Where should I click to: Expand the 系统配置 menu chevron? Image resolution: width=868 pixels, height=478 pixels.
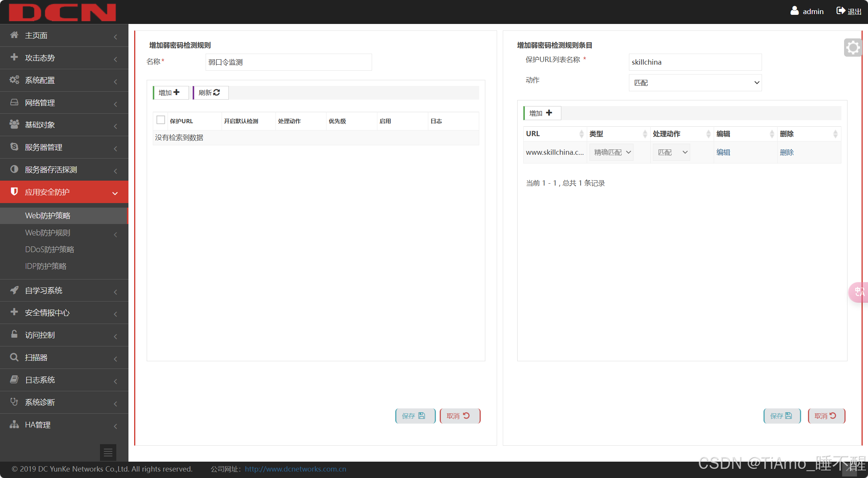pos(115,82)
